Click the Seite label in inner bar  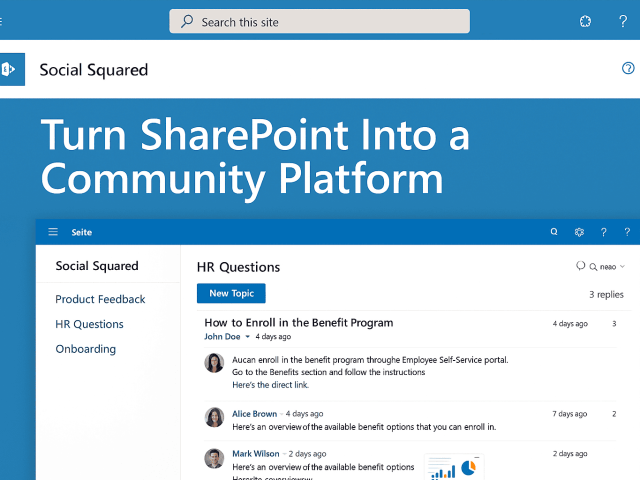point(82,232)
